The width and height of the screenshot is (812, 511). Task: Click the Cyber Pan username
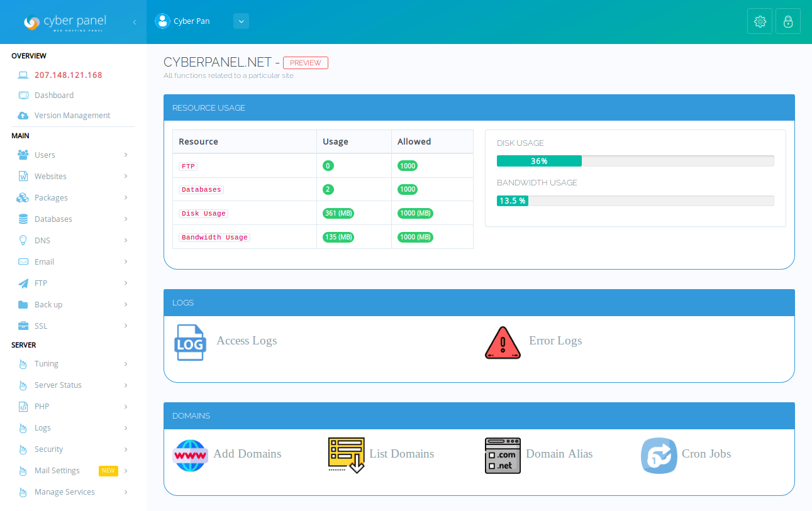[192, 21]
